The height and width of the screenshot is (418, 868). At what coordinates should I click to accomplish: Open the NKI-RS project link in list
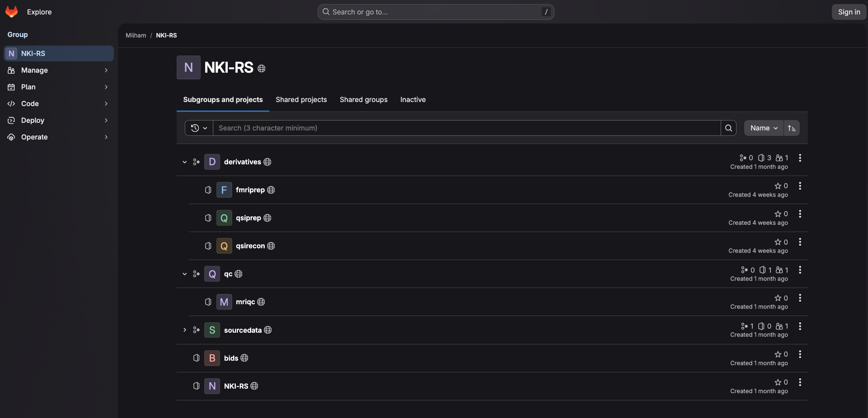coord(236,386)
